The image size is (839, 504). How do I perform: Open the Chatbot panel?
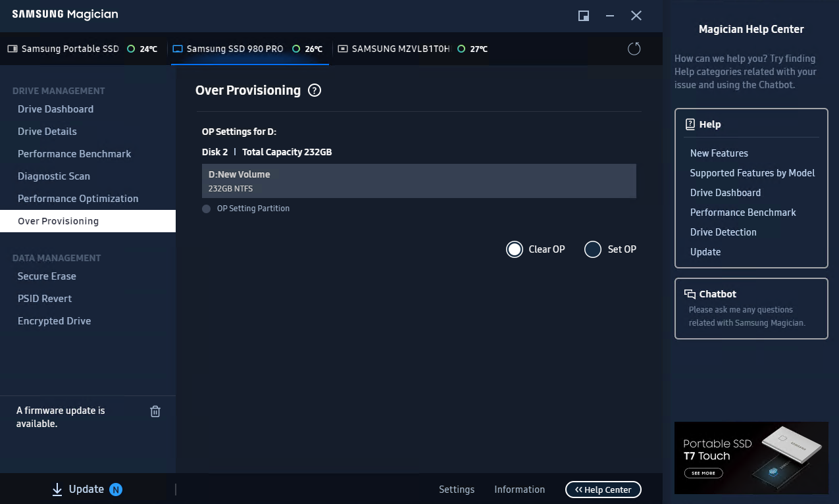click(751, 309)
